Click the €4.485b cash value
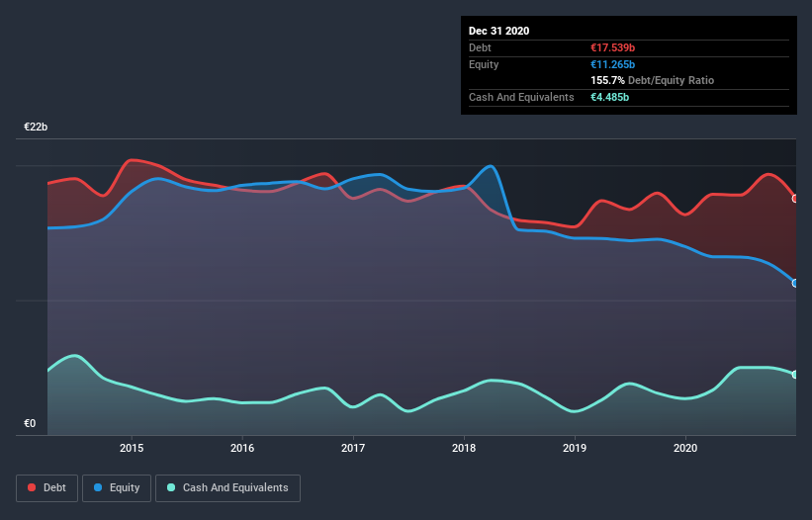812x520 pixels. [610, 97]
